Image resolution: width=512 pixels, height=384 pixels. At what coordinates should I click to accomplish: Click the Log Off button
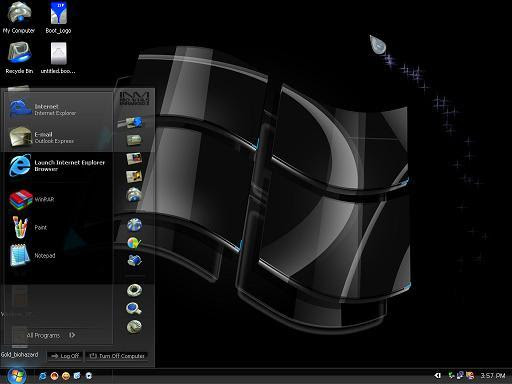click(65, 356)
